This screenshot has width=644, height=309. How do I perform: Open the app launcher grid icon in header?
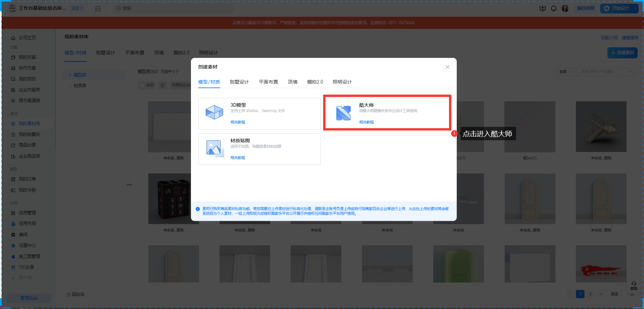98,9
